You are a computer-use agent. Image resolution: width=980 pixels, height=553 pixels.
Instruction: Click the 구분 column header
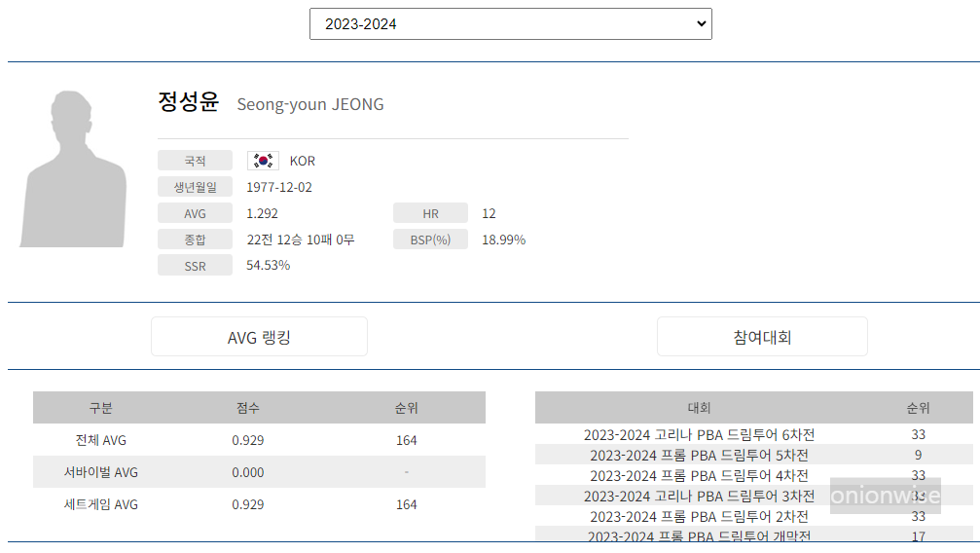[100, 408]
